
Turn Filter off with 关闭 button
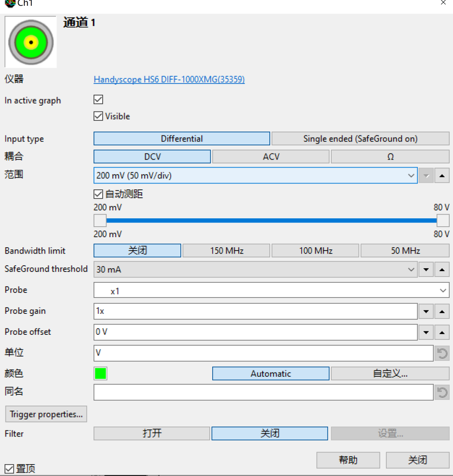[270, 433]
